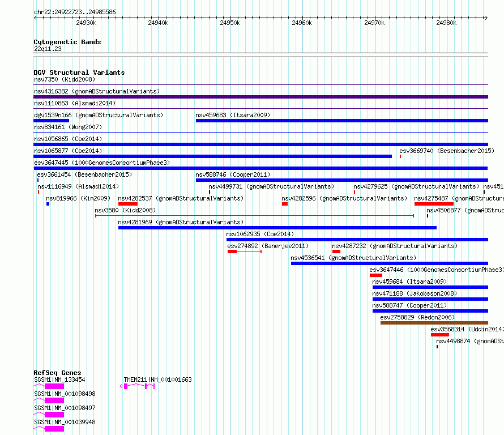Viewport: 504px width, 435px height.
Task: Click the nsv4275487 red variant bar
Action: tap(434, 204)
